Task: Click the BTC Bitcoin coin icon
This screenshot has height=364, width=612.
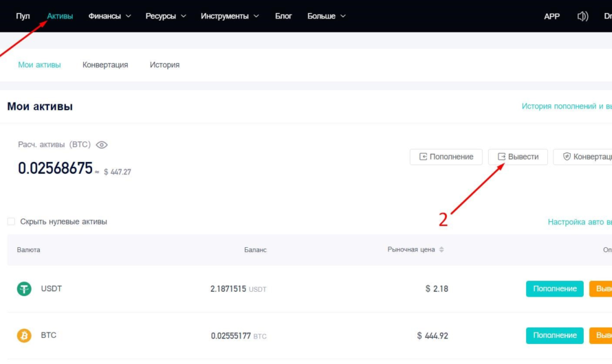Action: (x=24, y=336)
